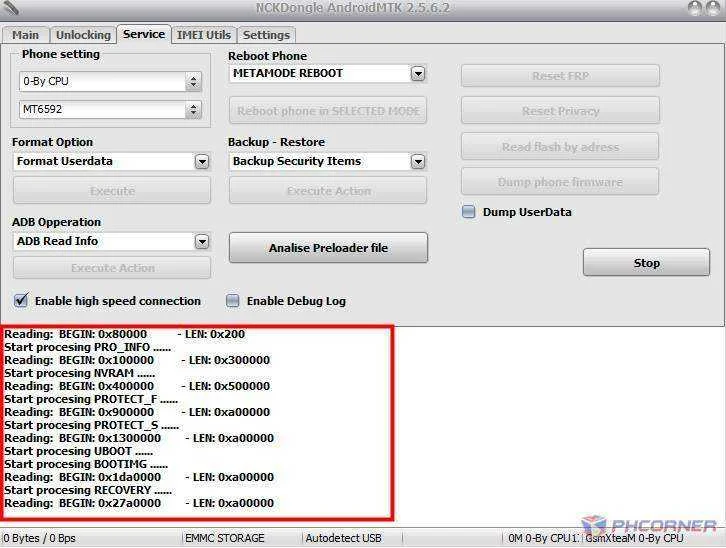Click the Dump phone firmware button
The height and width of the screenshot is (548, 726).
(560, 182)
